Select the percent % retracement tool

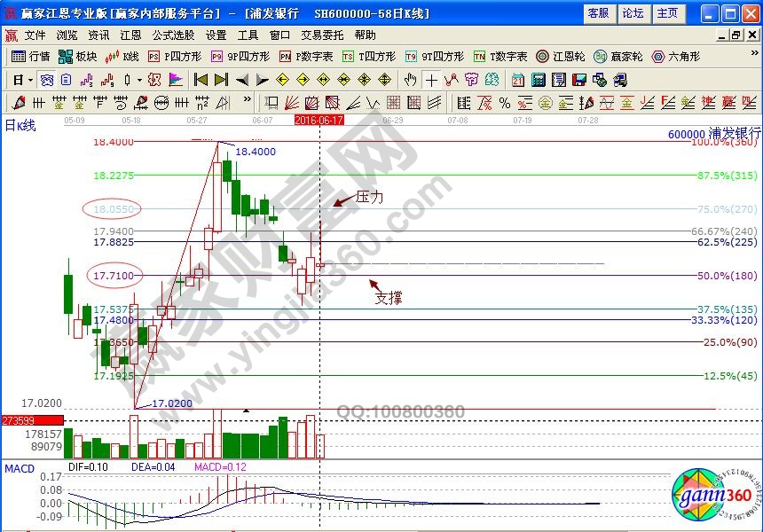point(505,103)
